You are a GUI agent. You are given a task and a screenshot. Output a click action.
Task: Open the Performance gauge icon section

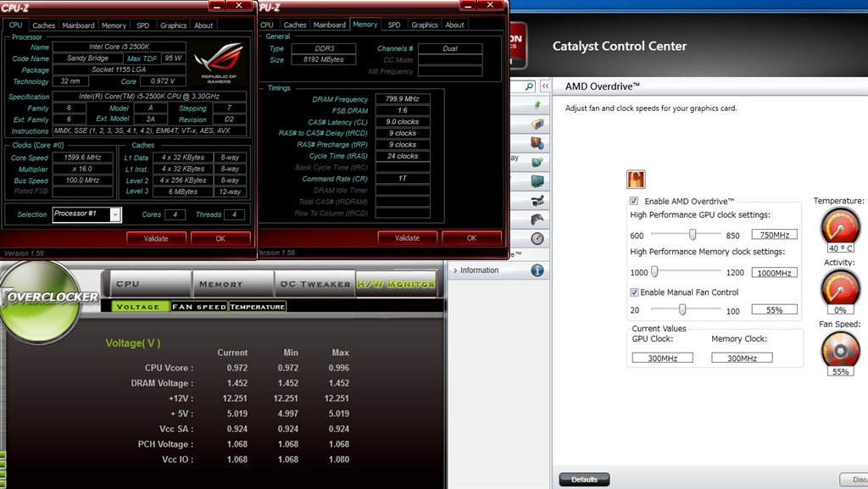coord(537,238)
